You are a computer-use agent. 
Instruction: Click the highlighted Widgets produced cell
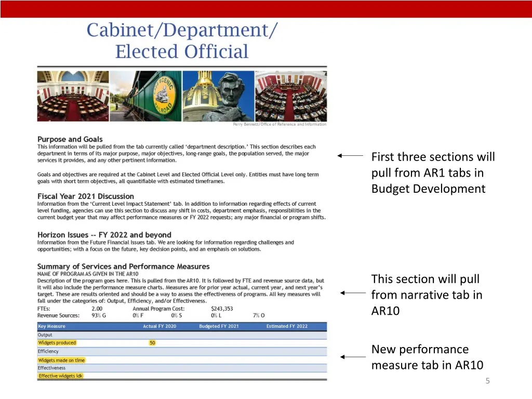coord(57,343)
